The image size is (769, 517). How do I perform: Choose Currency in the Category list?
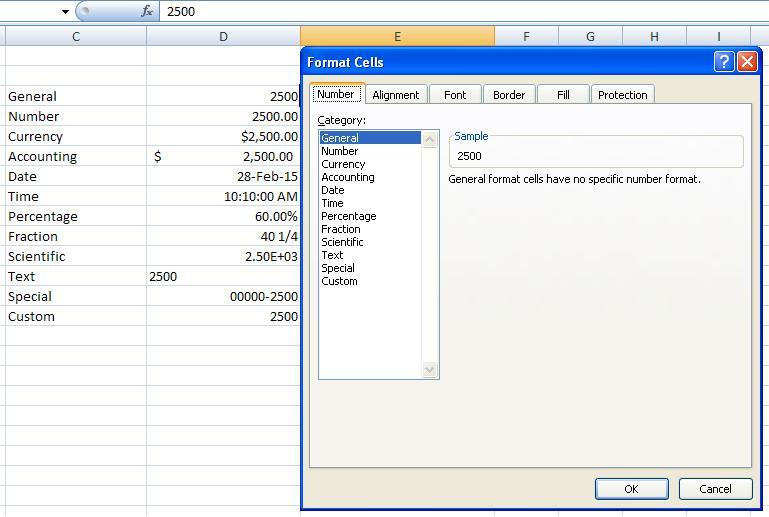[x=343, y=164]
